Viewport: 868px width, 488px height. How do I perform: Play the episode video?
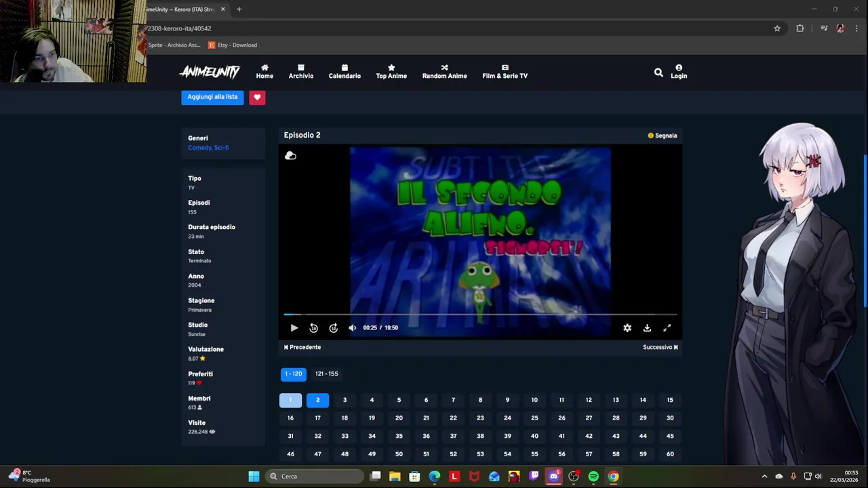pyautogui.click(x=294, y=328)
